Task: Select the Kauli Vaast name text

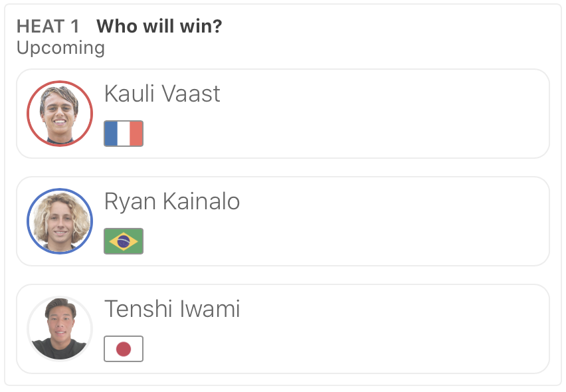Action: [x=162, y=94]
